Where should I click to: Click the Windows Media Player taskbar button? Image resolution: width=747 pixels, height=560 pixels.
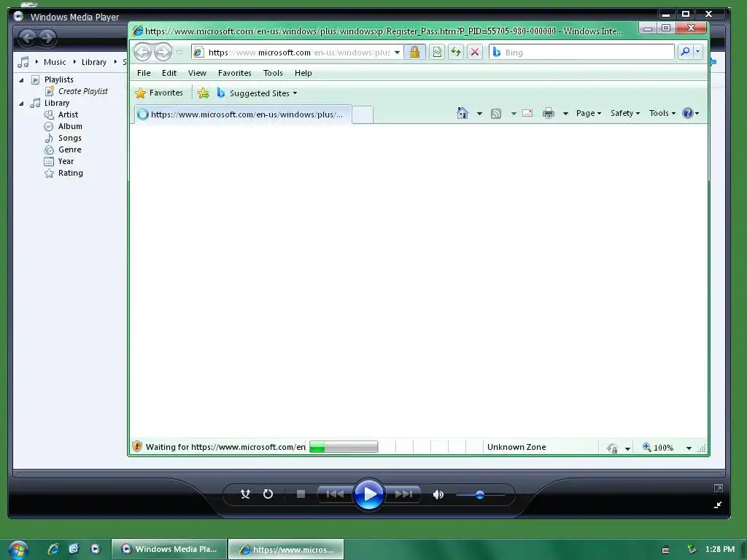169,549
